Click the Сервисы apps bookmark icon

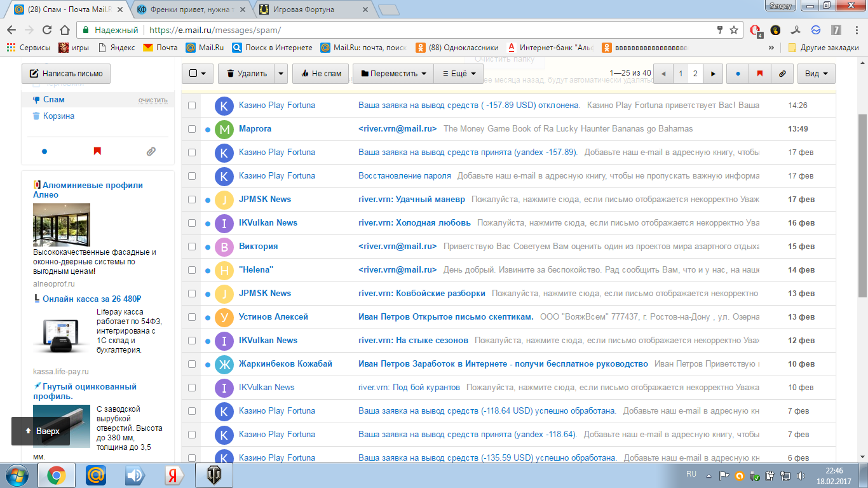[x=11, y=48]
